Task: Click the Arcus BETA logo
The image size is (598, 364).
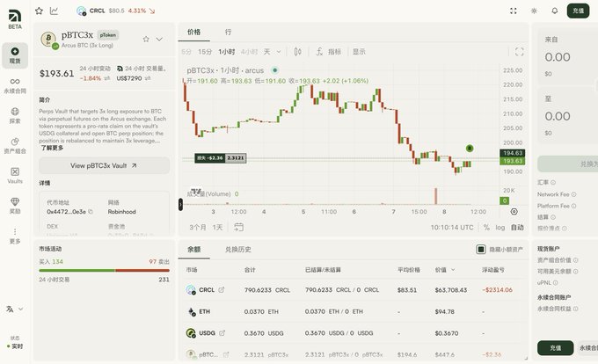Action: [x=15, y=19]
